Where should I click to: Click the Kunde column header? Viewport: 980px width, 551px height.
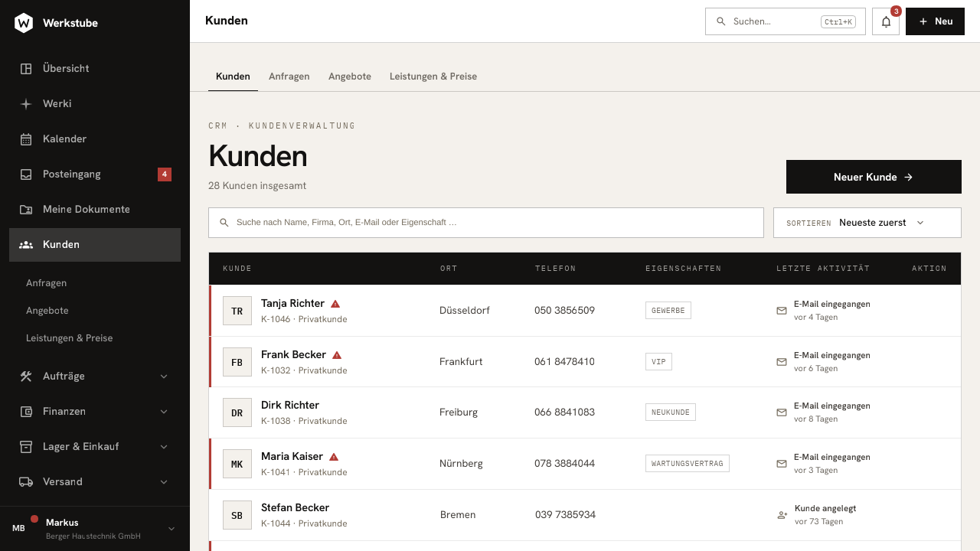tap(237, 269)
